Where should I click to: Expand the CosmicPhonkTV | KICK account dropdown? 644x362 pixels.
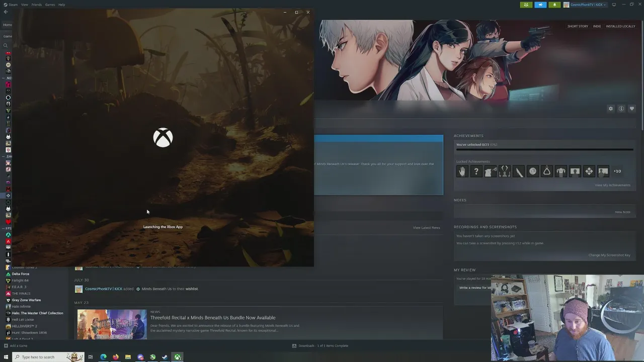[x=585, y=5]
